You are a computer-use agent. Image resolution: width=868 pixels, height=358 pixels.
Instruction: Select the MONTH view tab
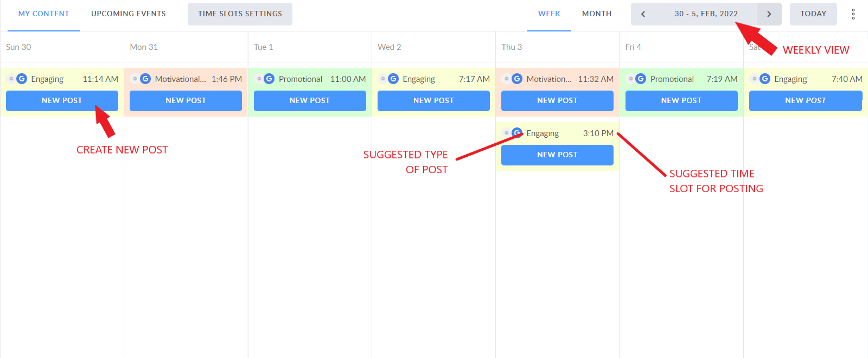coord(597,14)
